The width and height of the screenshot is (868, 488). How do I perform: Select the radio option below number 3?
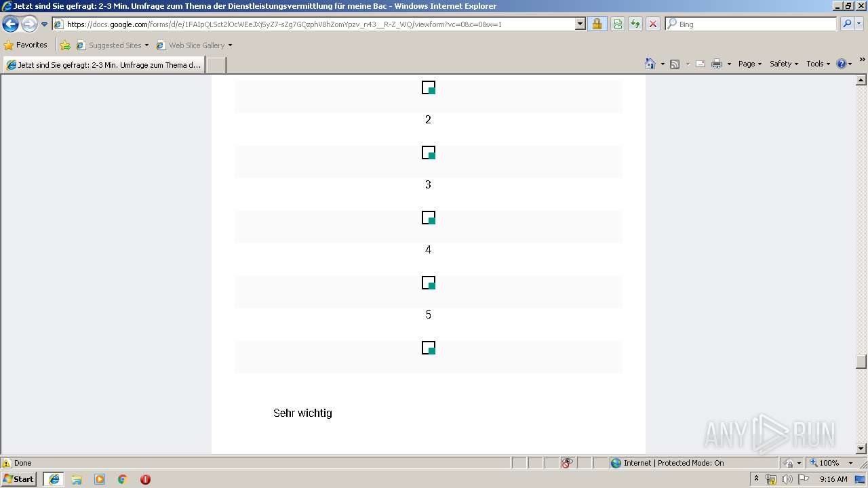point(429,218)
